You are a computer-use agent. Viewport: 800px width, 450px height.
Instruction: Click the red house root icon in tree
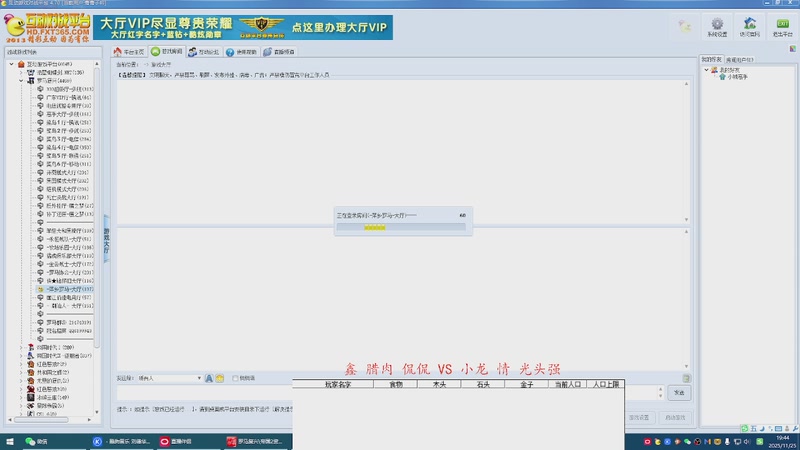click(x=21, y=64)
